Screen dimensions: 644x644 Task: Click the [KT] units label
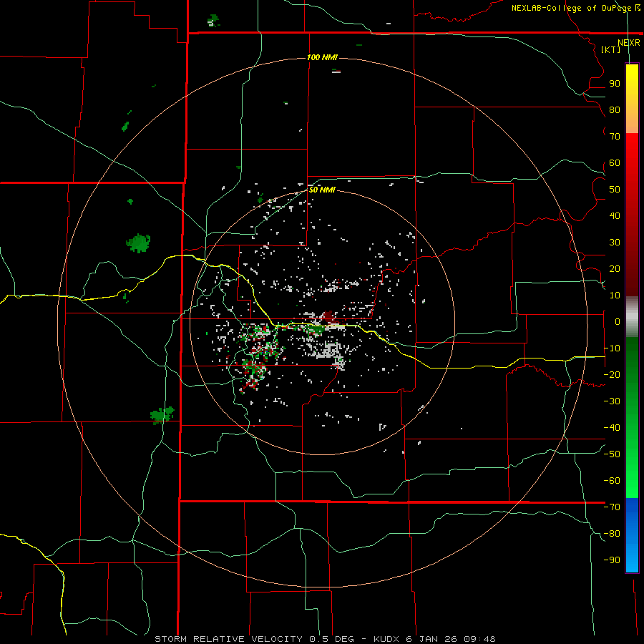click(611, 49)
